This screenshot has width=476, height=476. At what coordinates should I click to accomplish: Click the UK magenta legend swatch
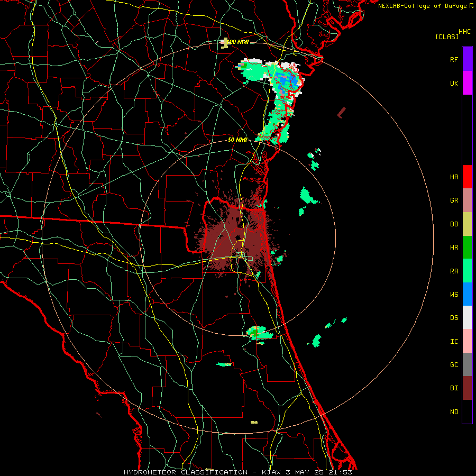467,83
